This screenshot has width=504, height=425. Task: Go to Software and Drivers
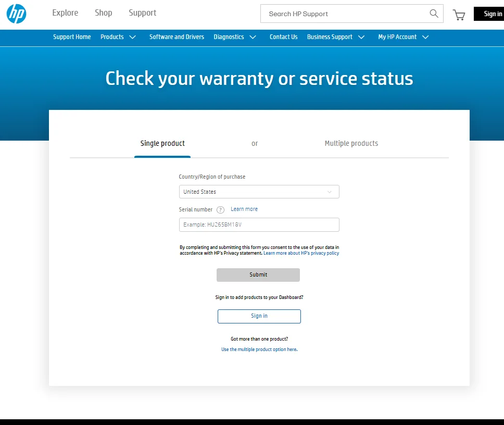[177, 37]
